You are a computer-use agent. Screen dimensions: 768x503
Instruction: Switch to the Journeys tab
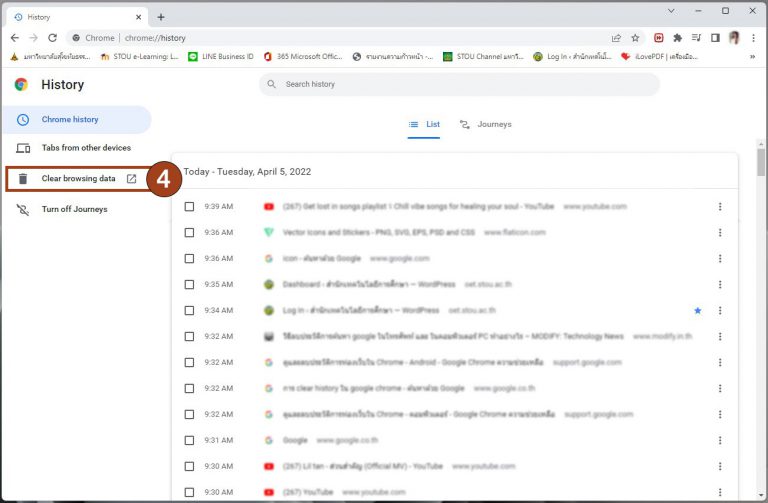coord(485,125)
